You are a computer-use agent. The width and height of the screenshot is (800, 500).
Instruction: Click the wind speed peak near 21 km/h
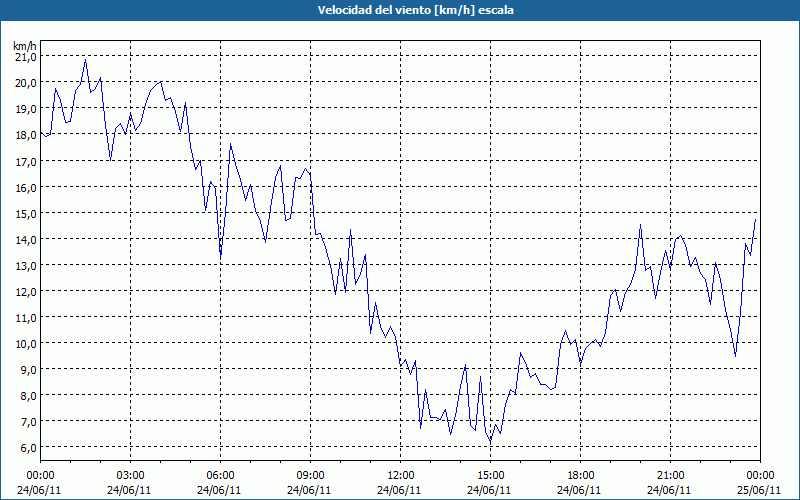click(x=85, y=60)
